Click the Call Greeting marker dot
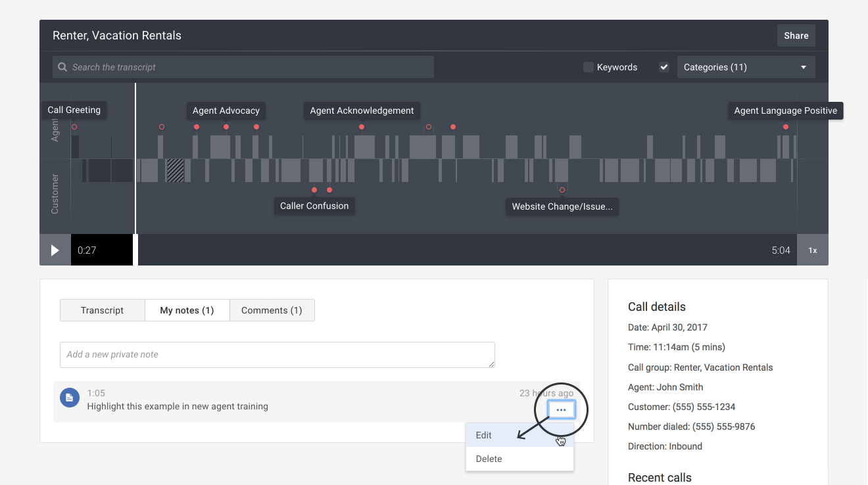 pos(74,127)
